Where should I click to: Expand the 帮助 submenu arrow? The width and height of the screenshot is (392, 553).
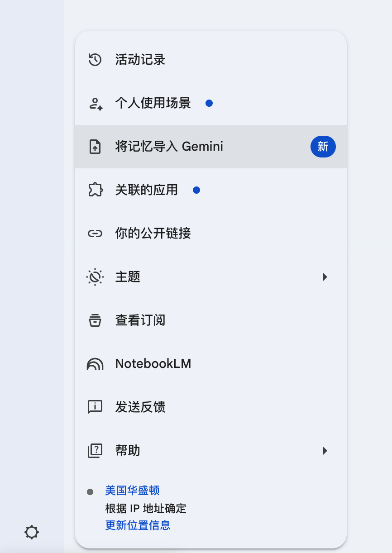(325, 450)
